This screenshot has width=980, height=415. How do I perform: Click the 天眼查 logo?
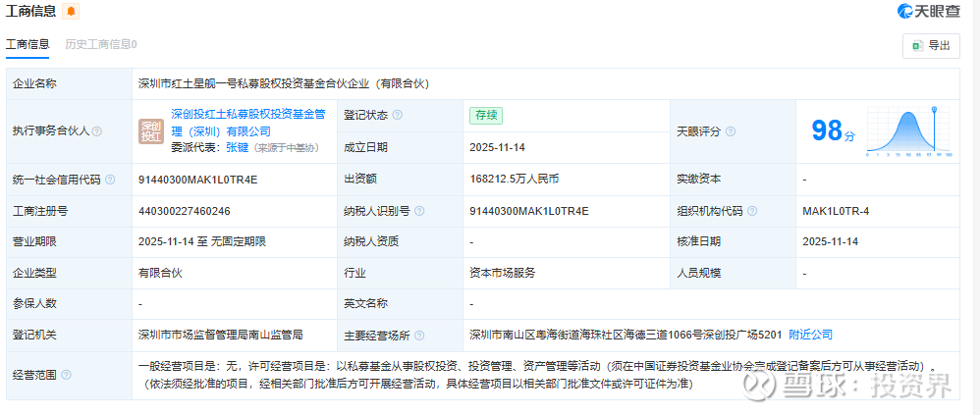(928, 11)
